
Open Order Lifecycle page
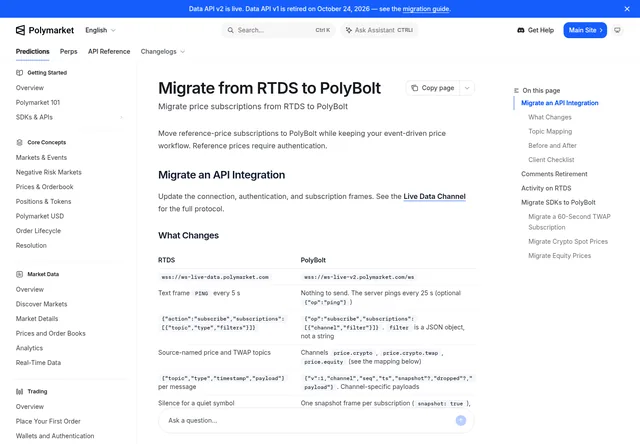(38, 231)
